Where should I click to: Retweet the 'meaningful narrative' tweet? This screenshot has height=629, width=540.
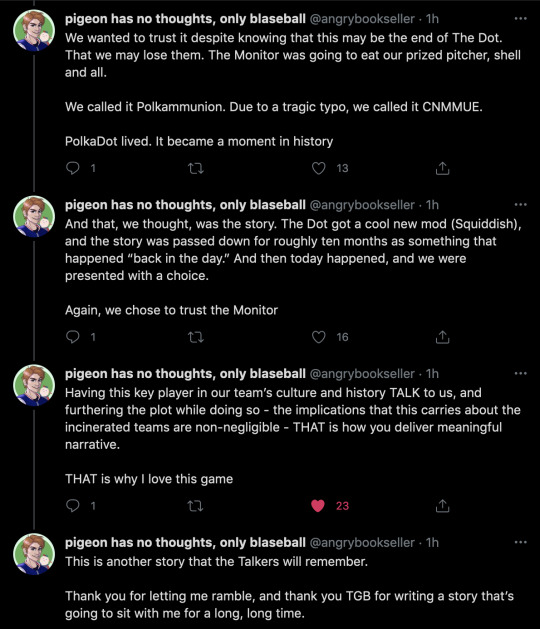pyautogui.click(x=196, y=506)
